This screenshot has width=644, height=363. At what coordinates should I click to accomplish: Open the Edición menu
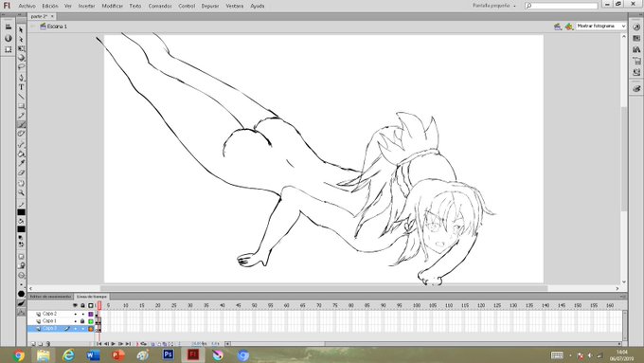pos(50,7)
